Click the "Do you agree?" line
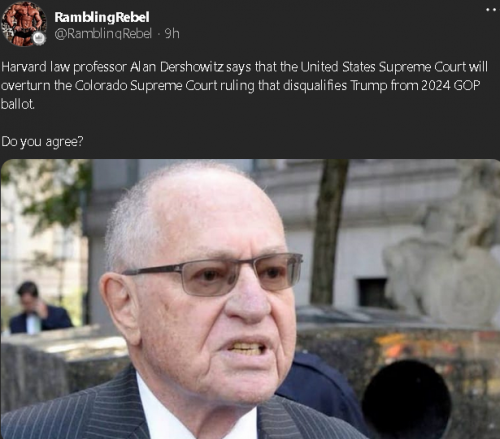 click(42, 142)
